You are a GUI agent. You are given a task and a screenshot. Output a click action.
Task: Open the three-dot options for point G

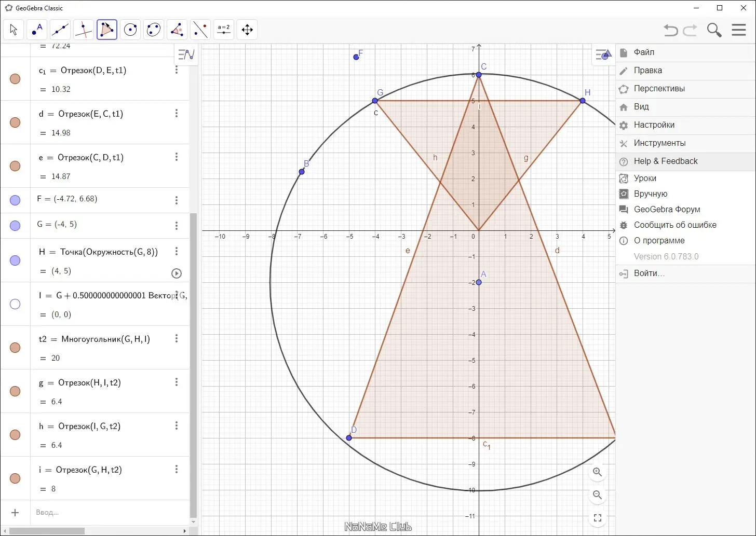(177, 226)
